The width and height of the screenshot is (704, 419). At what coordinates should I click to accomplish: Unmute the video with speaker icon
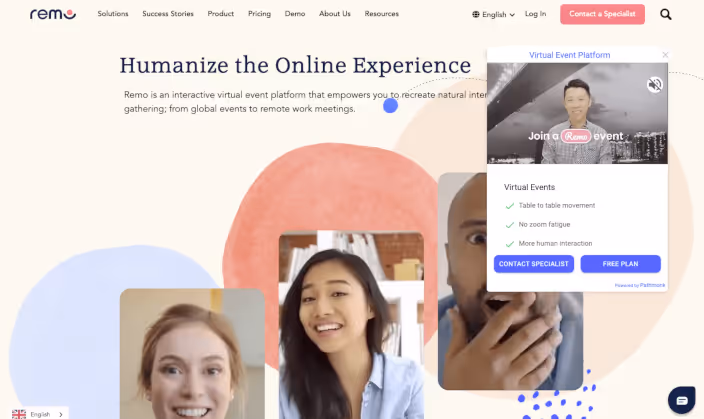tap(655, 84)
